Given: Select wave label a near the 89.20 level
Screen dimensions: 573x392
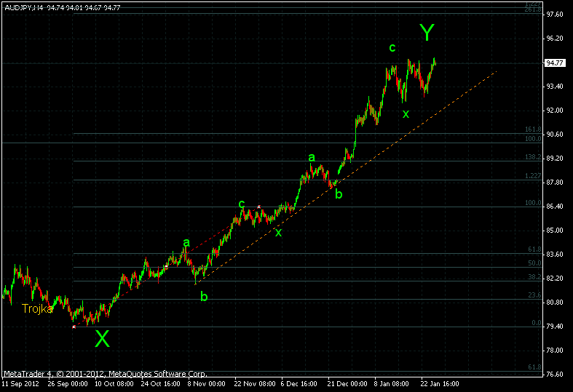Looking at the screenshot, I should pyautogui.click(x=312, y=158).
